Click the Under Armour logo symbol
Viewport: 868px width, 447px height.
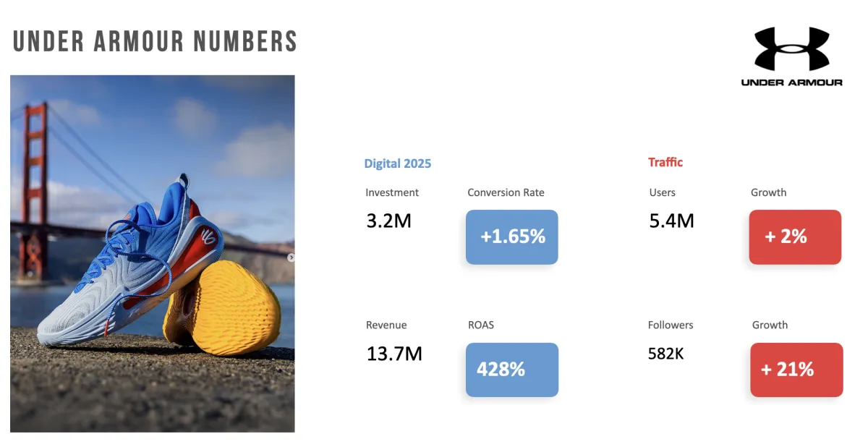coord(791,48)
